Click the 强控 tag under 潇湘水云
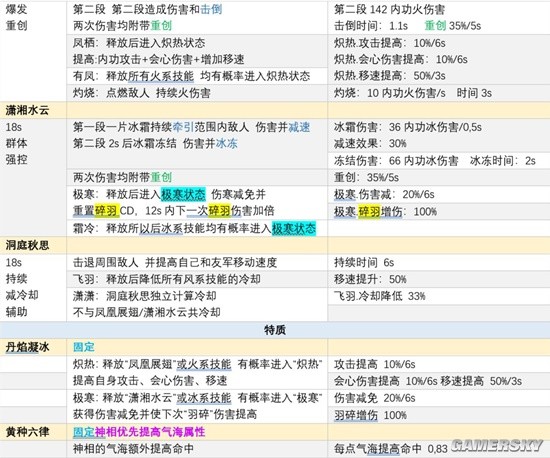 click(x=16, y=160)
